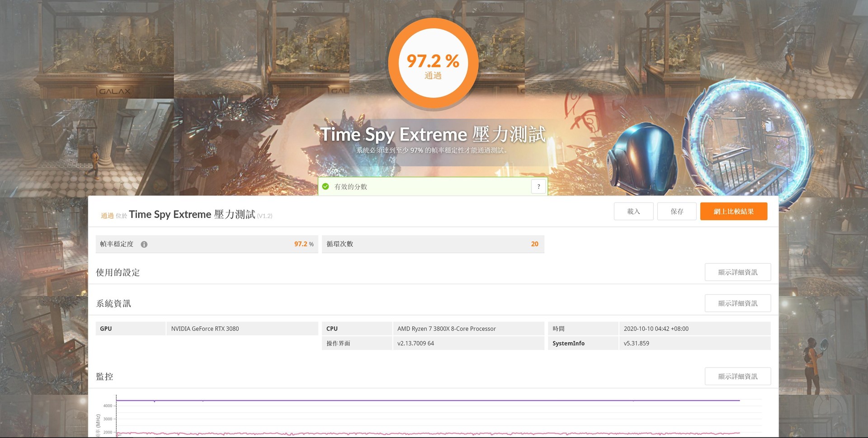Click the 幀率穩定度 label
Viewport: 868px width, 438px height.
pos(117,244)
